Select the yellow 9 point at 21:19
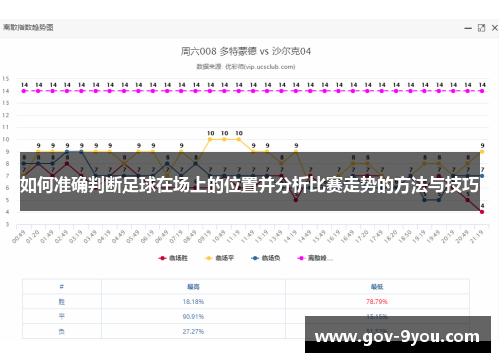Viewport: 500px width, 362px height. pos(482,152)
